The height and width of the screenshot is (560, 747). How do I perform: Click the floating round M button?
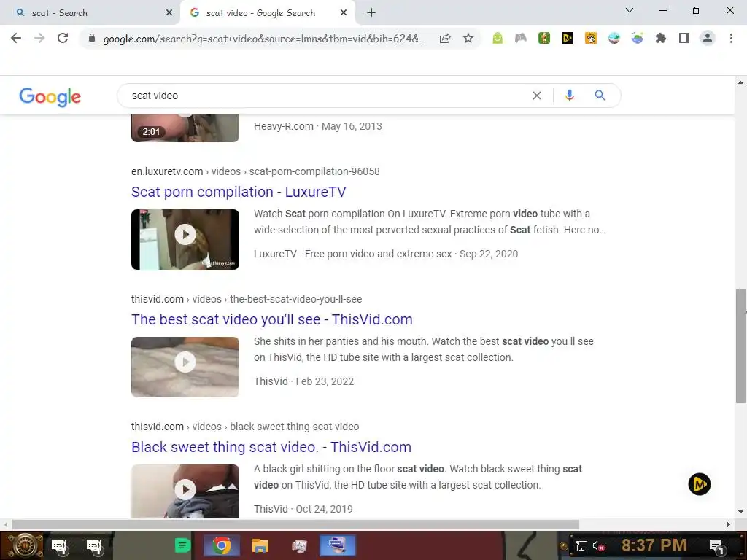point(700,485)
